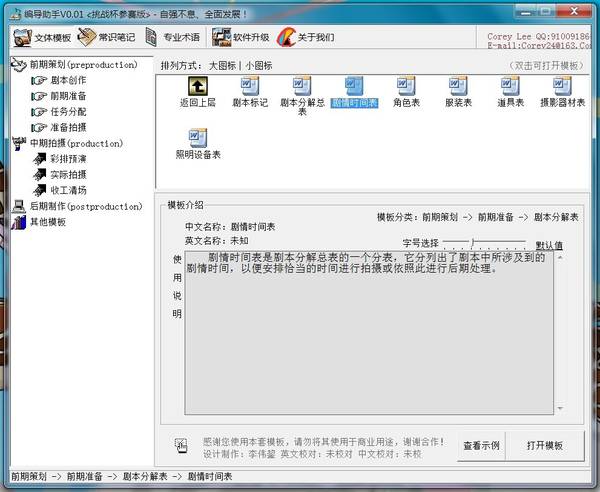
Task: Choose the 摄影器材表 template icon
Action: [x=562, y=86]
